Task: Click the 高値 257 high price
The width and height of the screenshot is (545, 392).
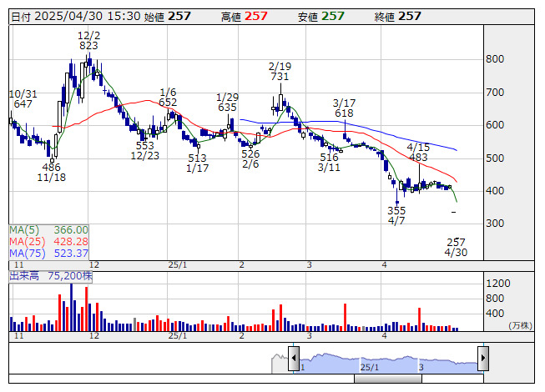Action: click(245, 17)
